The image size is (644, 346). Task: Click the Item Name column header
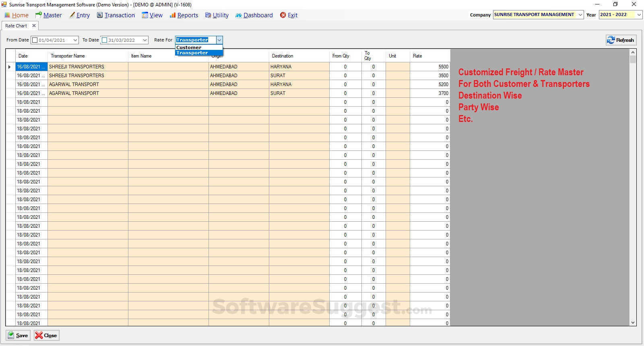point(168,56)
